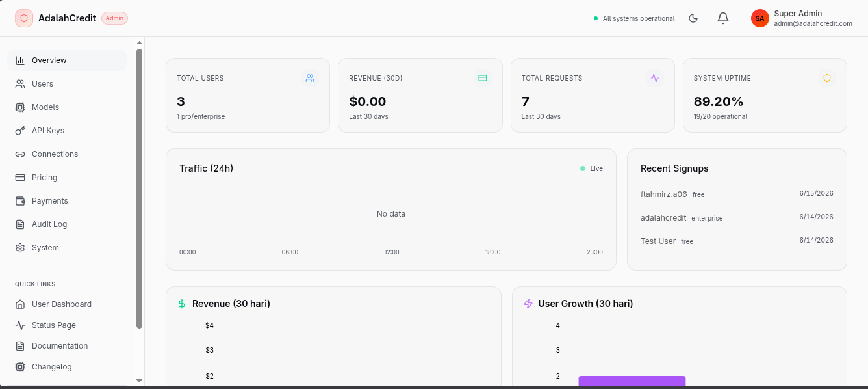View the Audit Log
Viewport: 868px width, 389px height.
click(x=67, y=224)
